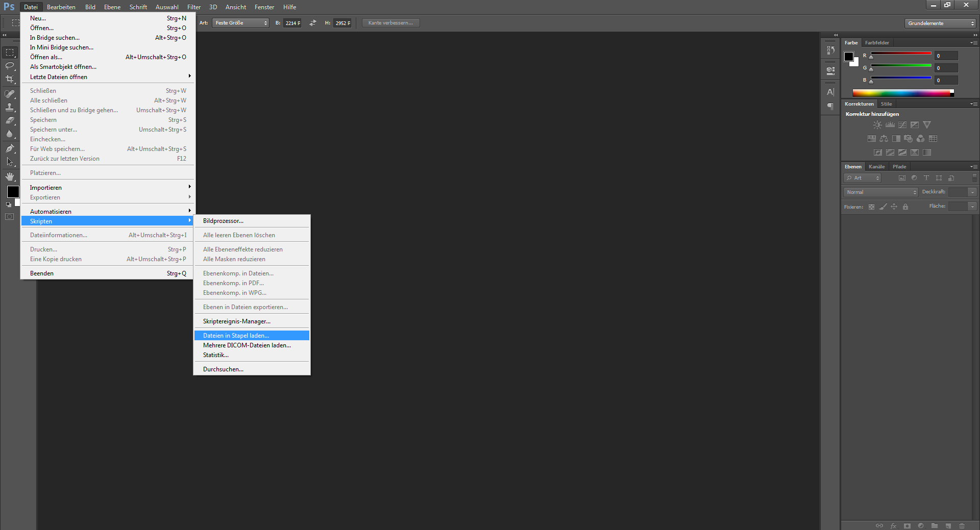Click the width input field B
The image size is (980, 530).
(x=292, y=23)
